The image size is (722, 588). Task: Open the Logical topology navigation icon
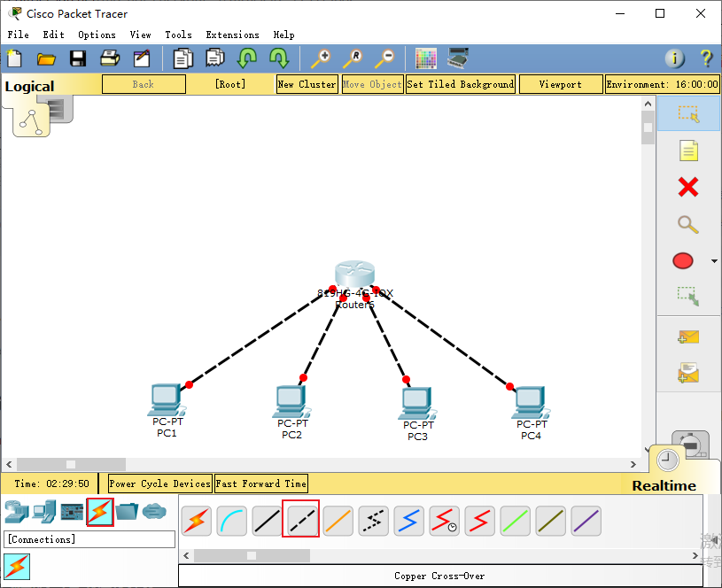(31, 121)
